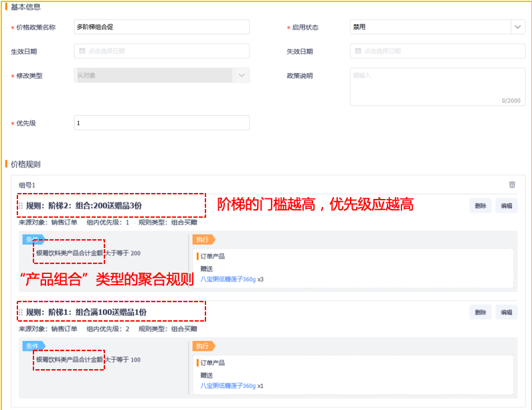Open the 启用状态 dropdown arrow

click(x=517, y=27)
